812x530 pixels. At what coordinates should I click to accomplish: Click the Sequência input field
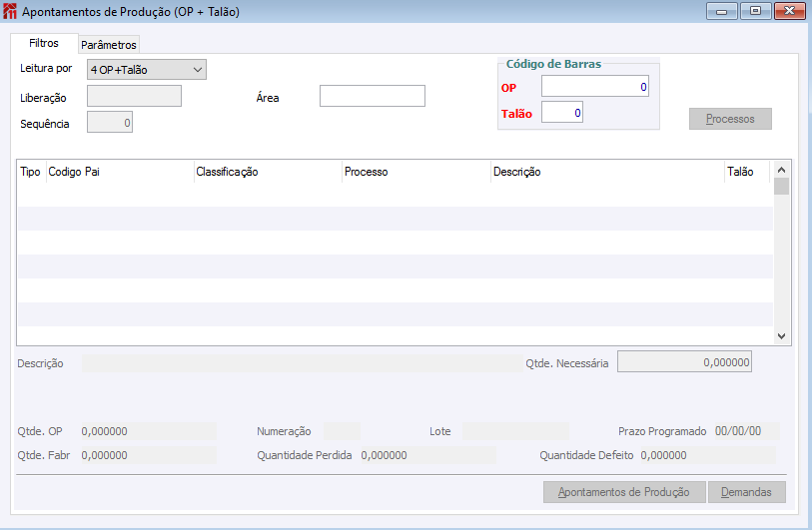tap(110, 122)
